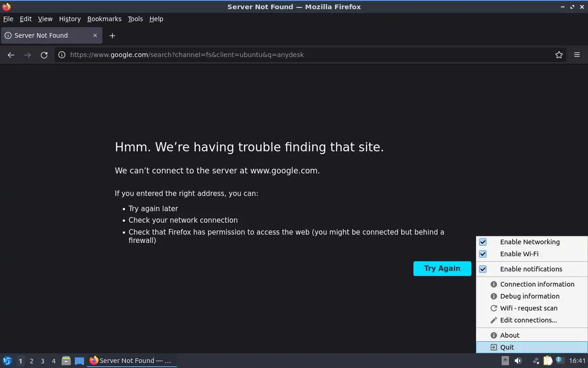Bookmark this page with the star icon
Screen dimensions: 588x368
click(x=559, y=55)
